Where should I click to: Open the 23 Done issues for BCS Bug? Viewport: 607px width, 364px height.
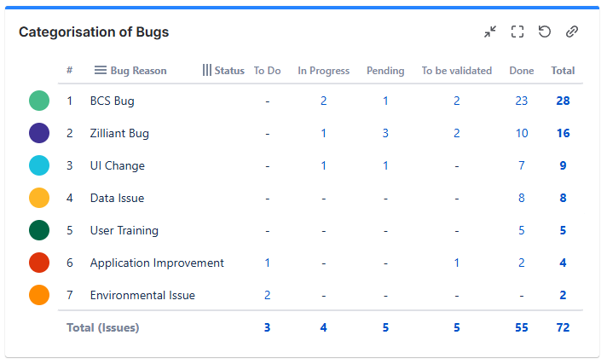click(x=522, y=101)
